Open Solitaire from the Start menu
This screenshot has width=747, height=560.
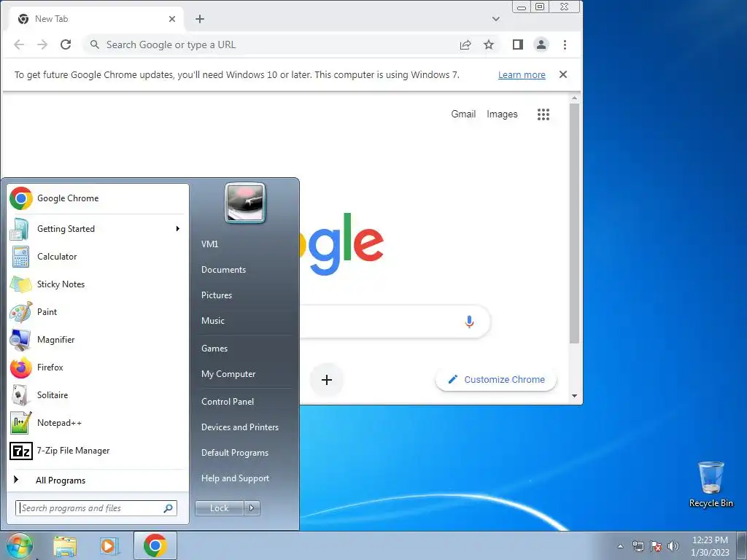(97, 394)
